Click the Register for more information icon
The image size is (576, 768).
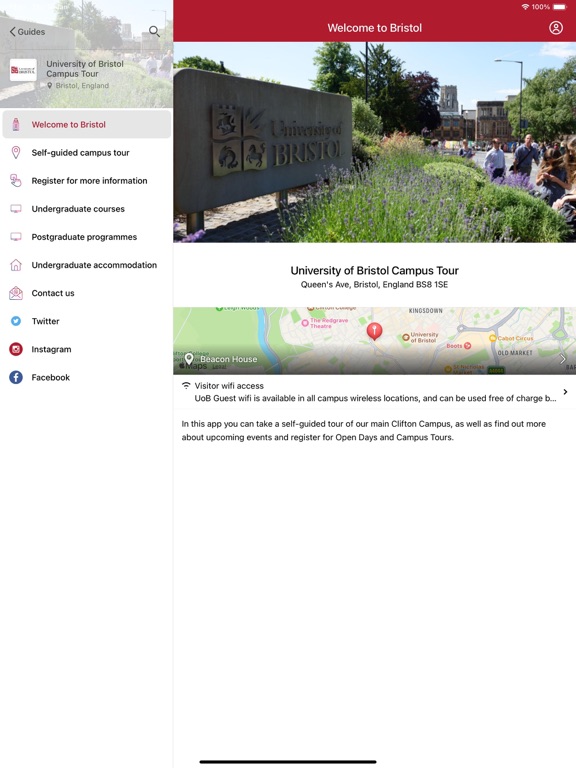point(16,181)
